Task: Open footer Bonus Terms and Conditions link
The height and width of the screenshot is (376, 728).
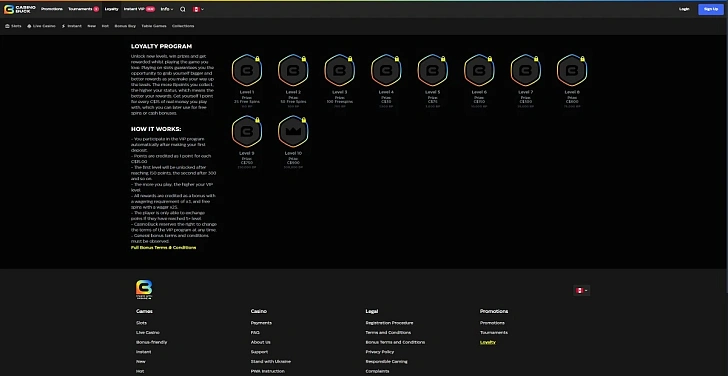Action: click(x=395, y=343)
